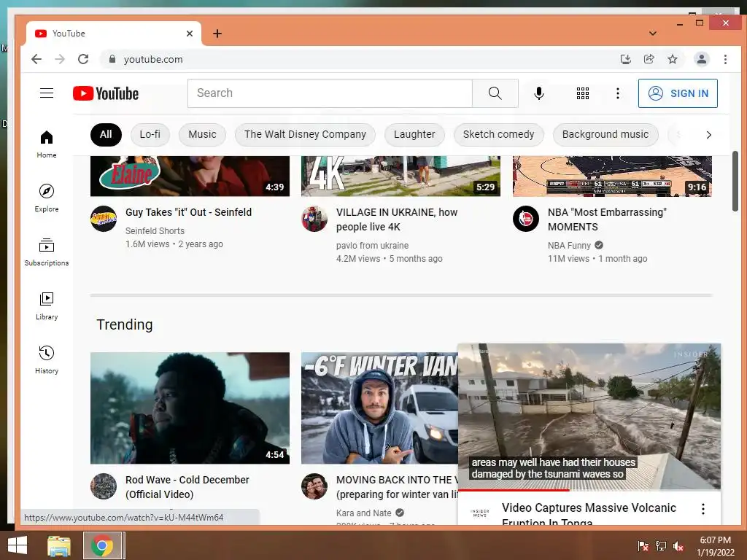This screenshot has width=747, height=560.
Task: Start voice search with microphone icon
Action: [x=539, y=93]
